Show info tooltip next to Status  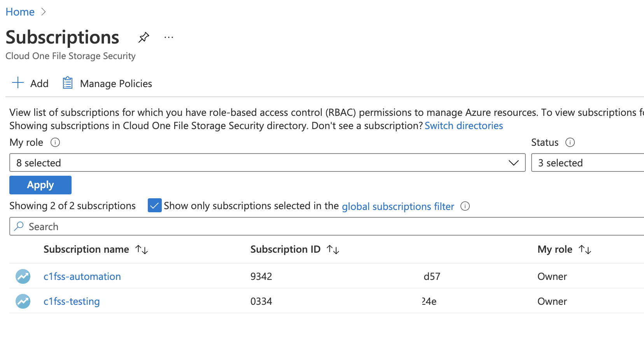570,142
